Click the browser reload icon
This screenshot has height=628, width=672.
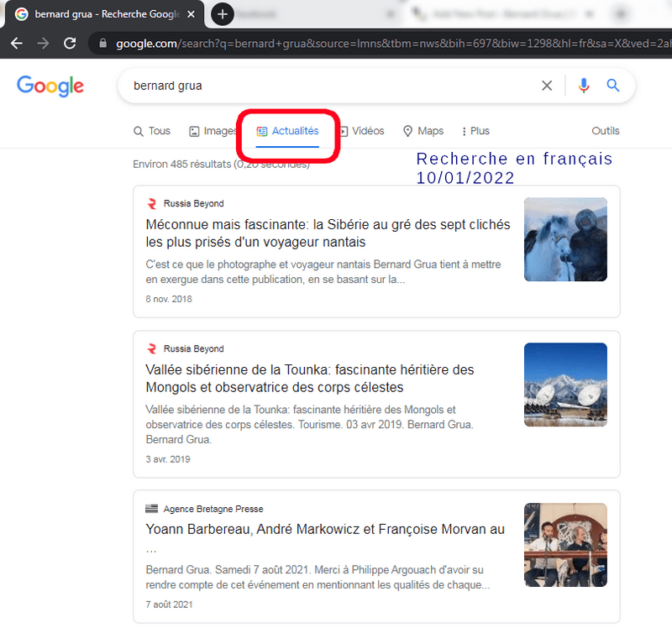[70, 42]
